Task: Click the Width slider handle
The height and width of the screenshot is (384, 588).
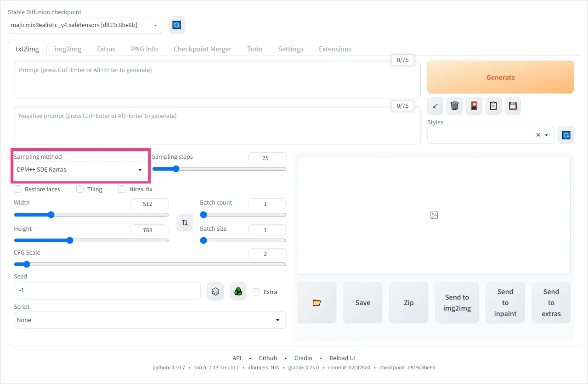Action: click(51, 215)
